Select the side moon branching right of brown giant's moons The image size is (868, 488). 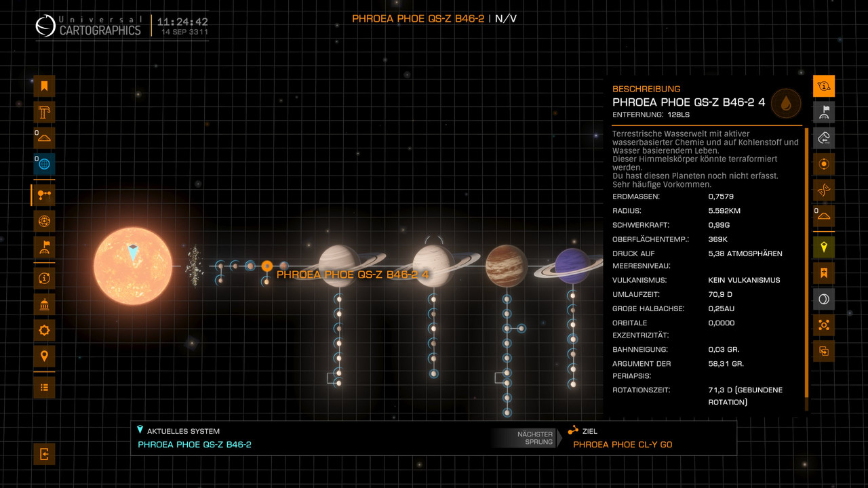[x=521, y=328]
